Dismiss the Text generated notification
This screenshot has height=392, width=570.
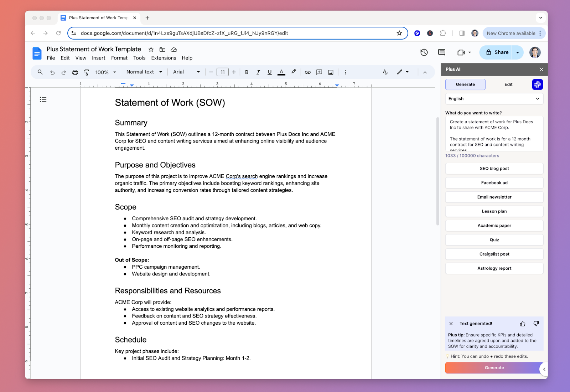451,324
